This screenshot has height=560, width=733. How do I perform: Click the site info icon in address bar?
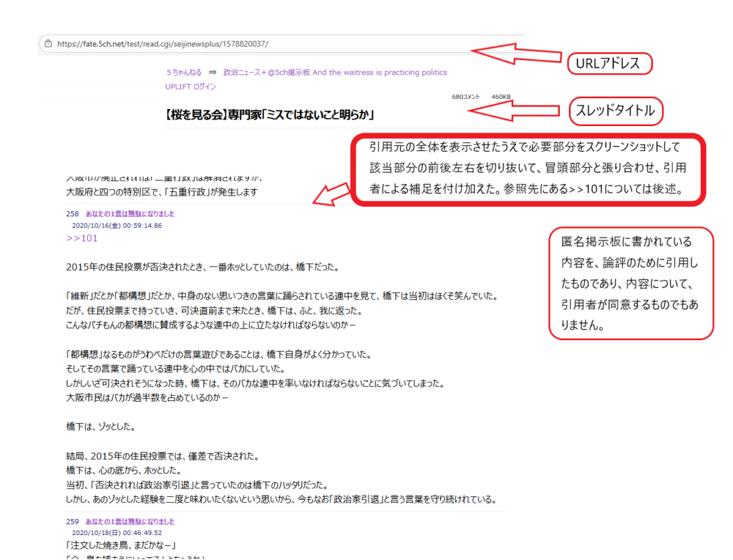[48, 44]
